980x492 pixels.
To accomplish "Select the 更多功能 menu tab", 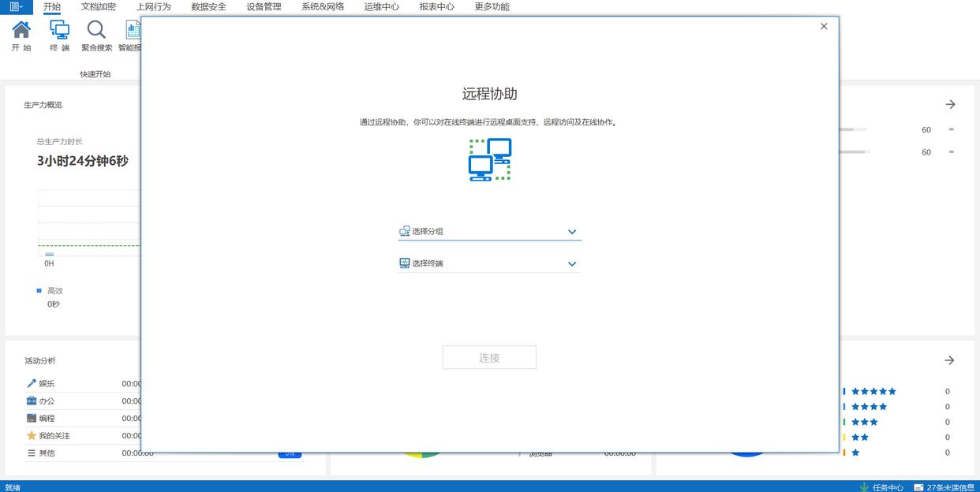I will click(x=492, y=7).
